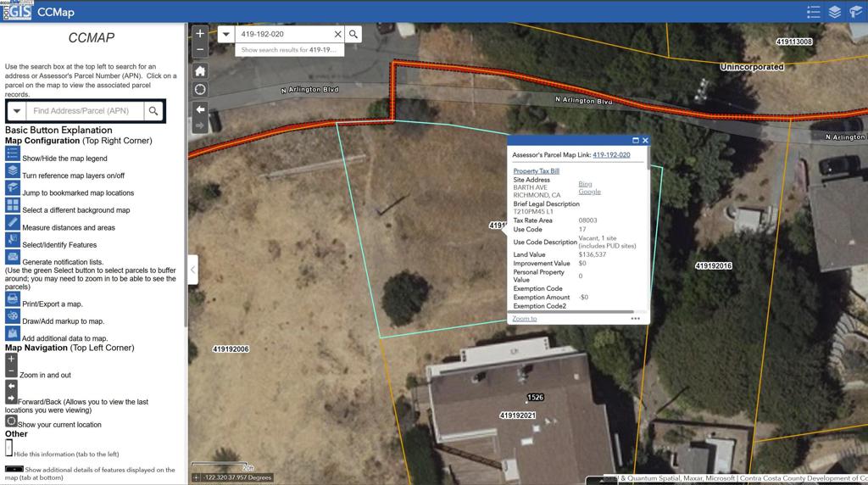Open the Property Tax Bill link
This screenshot has height=485, width=868.
(x=536, y=171)
